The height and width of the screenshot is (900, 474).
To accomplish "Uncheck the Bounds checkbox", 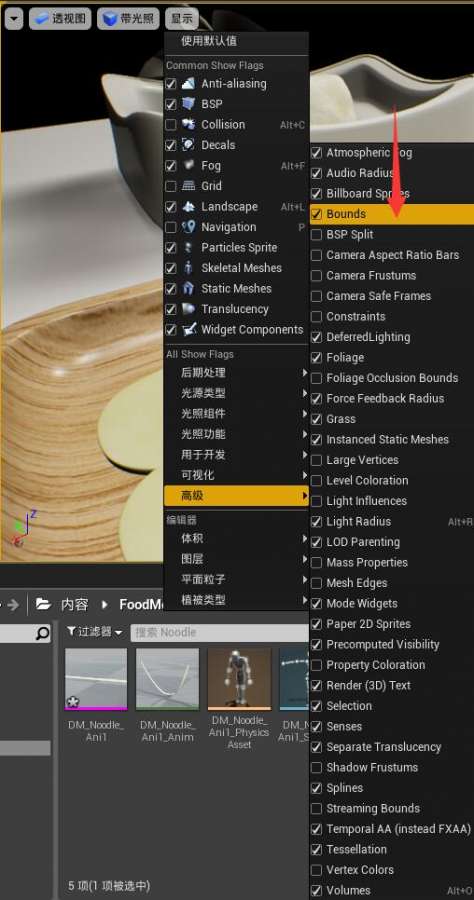I will 316,214.
